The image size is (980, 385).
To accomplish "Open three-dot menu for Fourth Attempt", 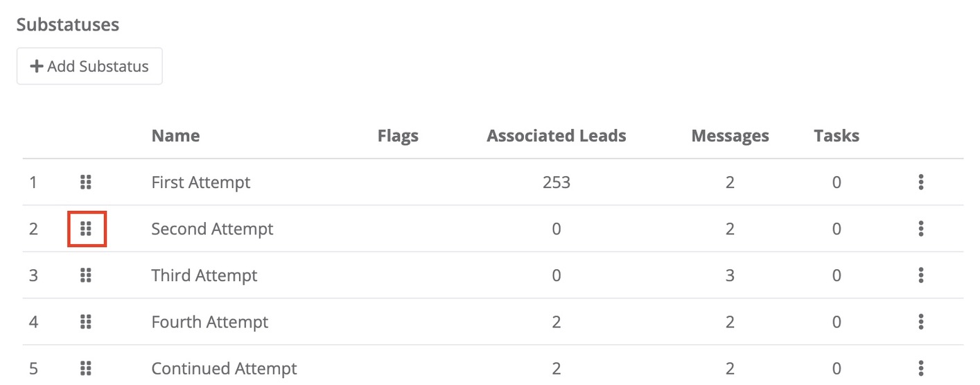I will pyautogui.click(x=920, y=322).
